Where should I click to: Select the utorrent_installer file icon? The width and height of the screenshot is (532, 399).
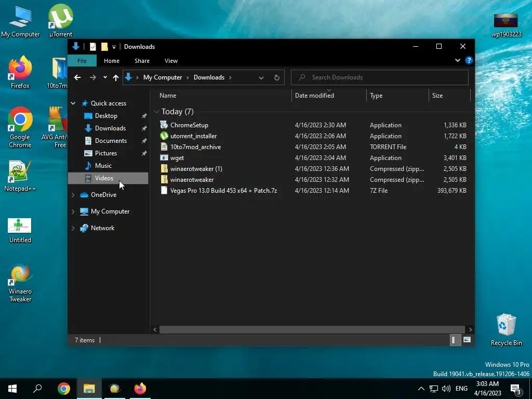coord(164,136)
